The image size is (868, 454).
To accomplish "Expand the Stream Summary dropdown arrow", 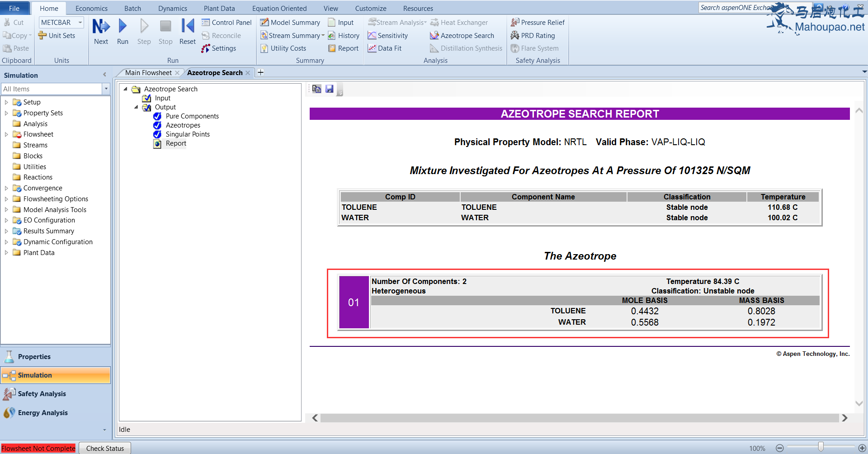I will click(323, 35).
